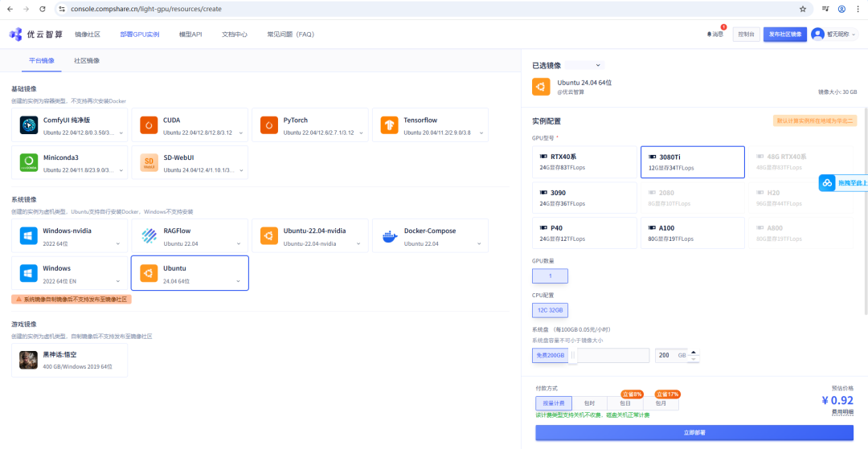
Task: Open the 常见问题 (FAQ) nav item
Action: tap(291, 35)
